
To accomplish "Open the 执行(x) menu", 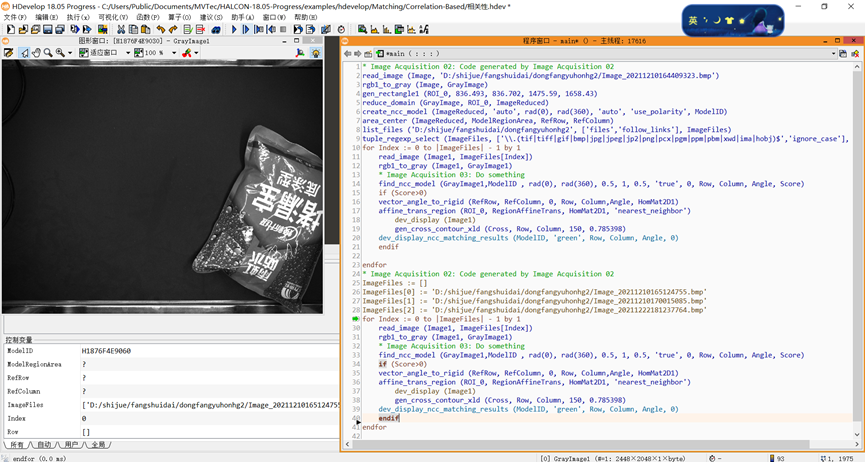I will pos(78,17).
